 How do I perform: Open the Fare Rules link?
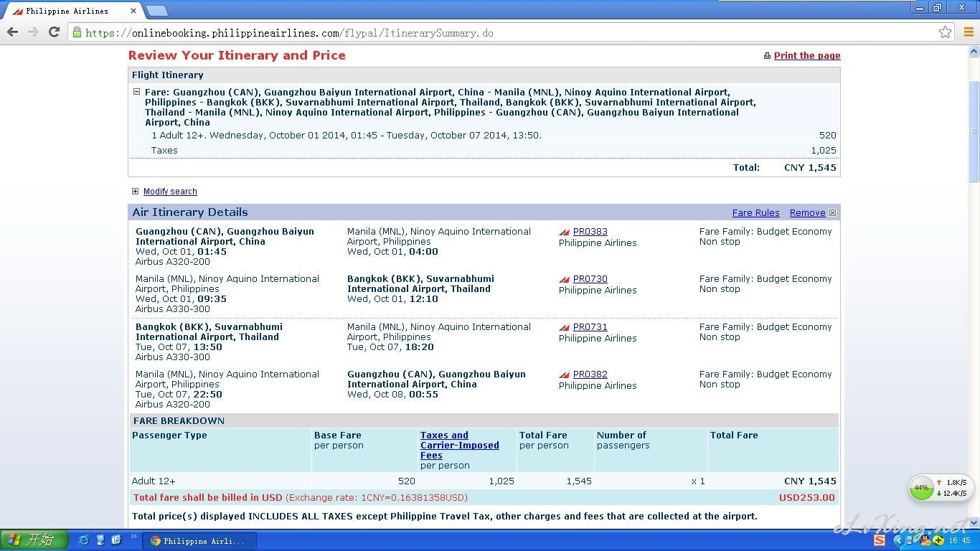pyautogui.click(x=755, y=213)
